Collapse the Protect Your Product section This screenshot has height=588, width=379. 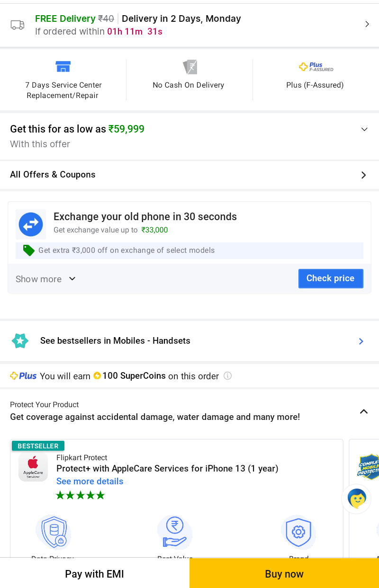point(363,411)
